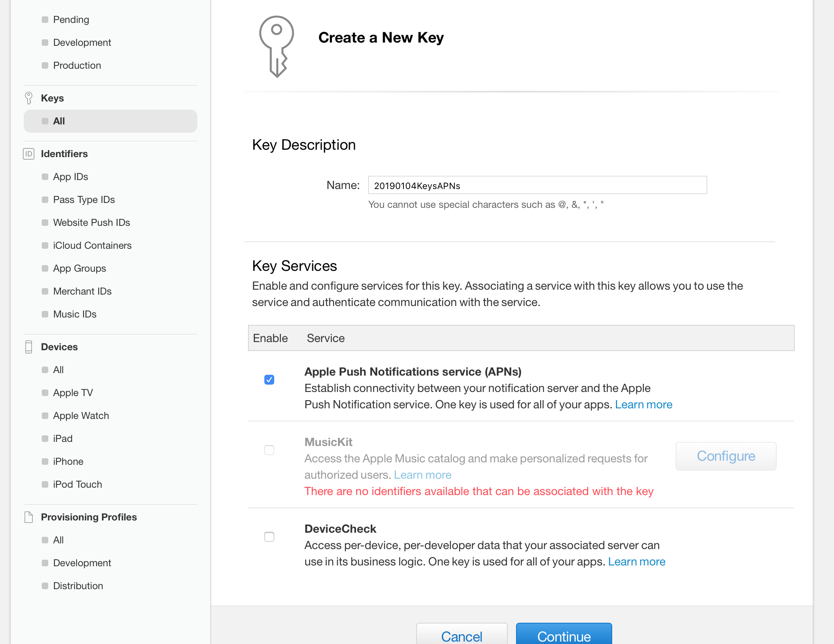Click the Production status indicator icon

click(x=44, y=65)
